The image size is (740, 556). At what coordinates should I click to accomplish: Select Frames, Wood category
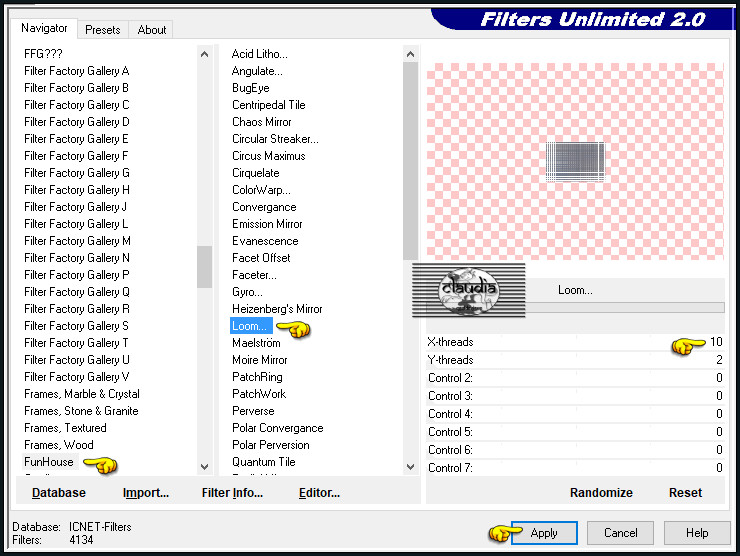[59, 445]
